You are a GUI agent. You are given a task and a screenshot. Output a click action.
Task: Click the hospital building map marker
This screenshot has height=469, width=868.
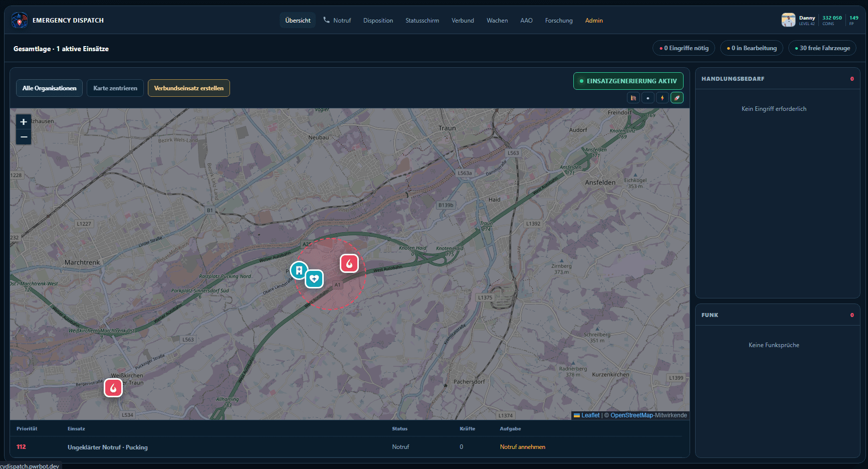(x=299, y=270)
